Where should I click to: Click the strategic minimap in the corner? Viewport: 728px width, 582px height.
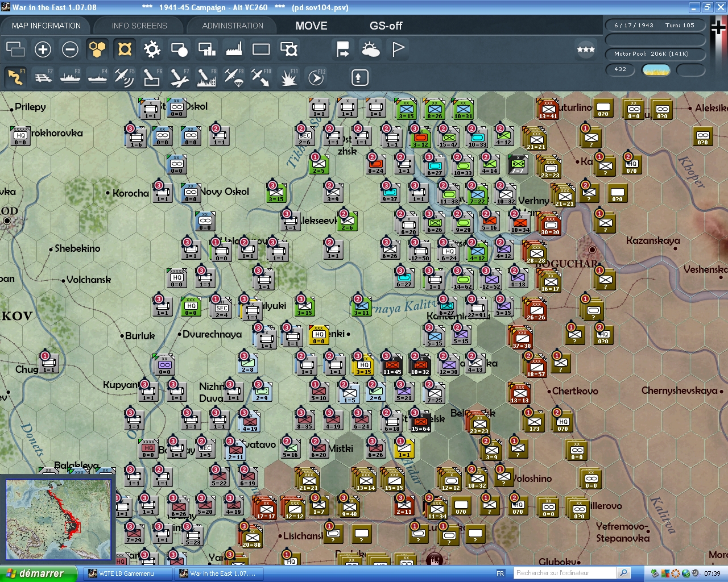(58, 519)
